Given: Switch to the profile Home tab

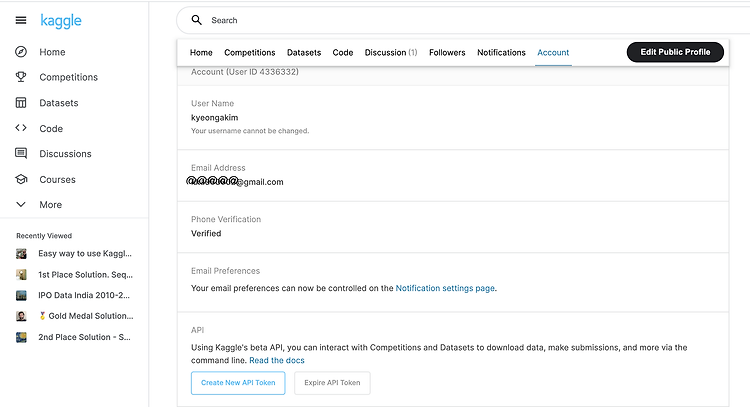Looking at the screenshot, I should click(201, 53).
